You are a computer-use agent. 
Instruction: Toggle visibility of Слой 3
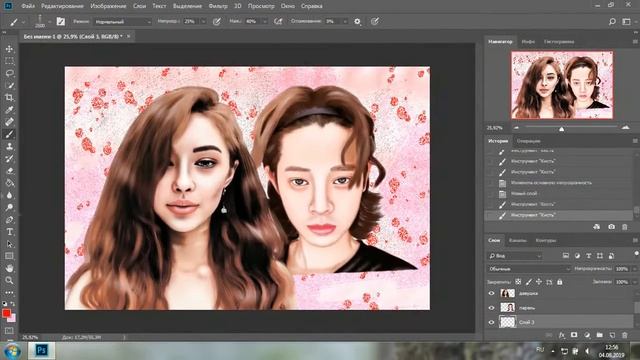pyautogui.click(x=491, y=322)
